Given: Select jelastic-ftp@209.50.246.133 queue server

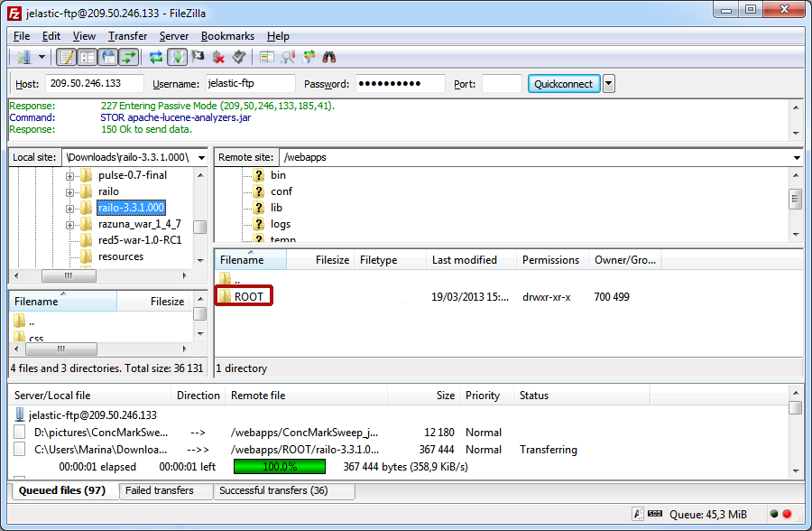Looking at the screenshot, I should [92, 415].
